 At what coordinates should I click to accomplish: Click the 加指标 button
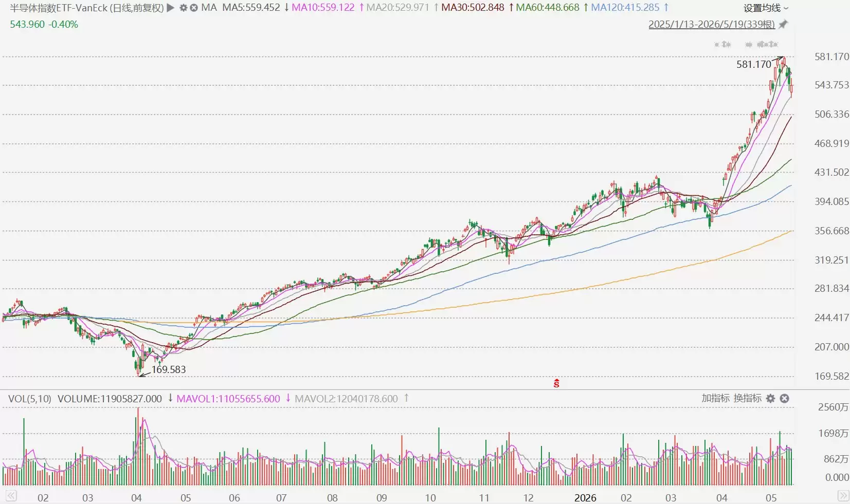716,398
